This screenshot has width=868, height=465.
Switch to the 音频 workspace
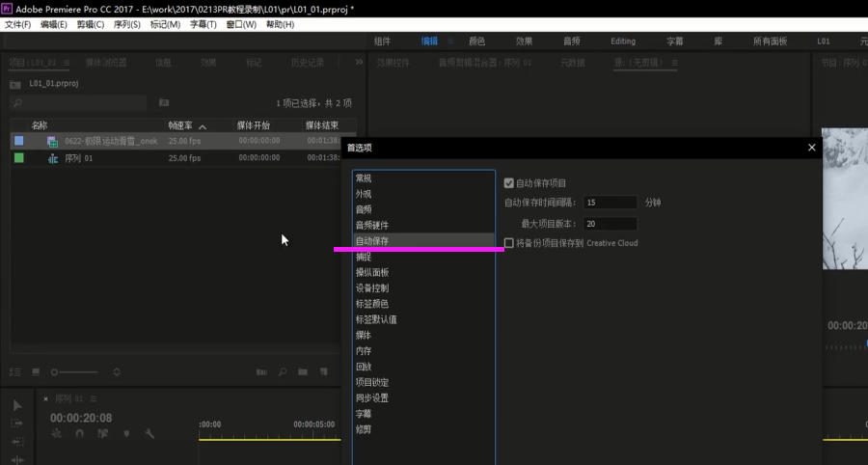[x=572, y=41]
